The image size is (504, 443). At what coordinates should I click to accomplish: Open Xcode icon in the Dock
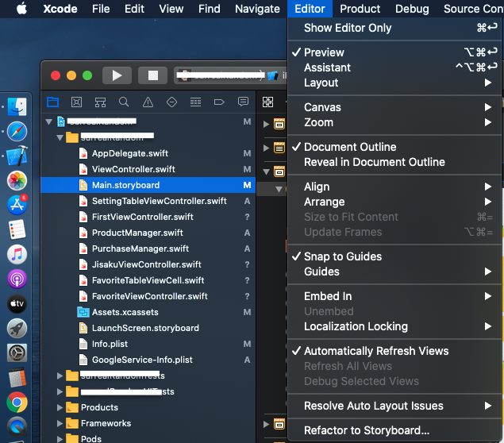click(x=17, y=156)
